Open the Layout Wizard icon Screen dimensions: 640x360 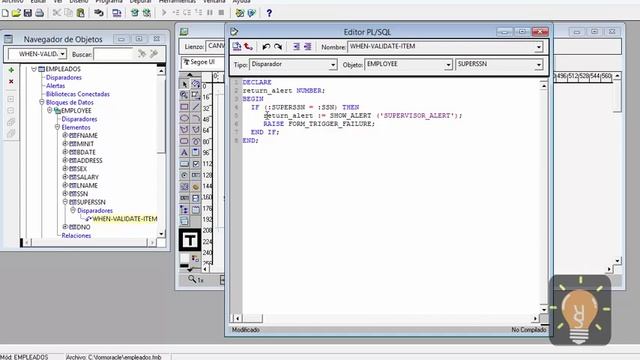coord(251,13)
